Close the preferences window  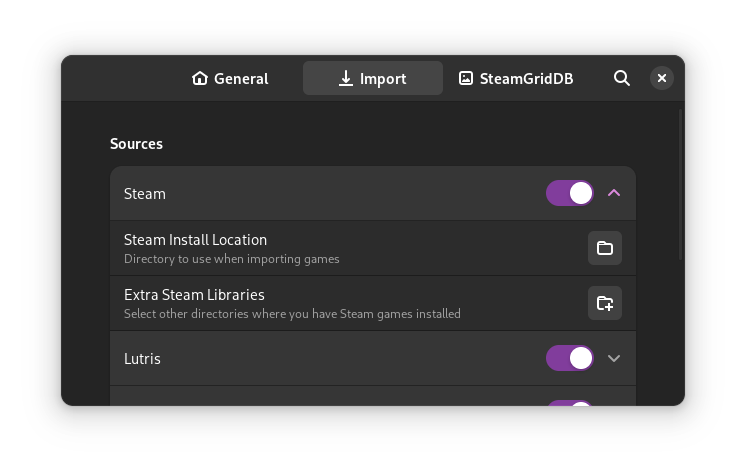click(662, 78)
